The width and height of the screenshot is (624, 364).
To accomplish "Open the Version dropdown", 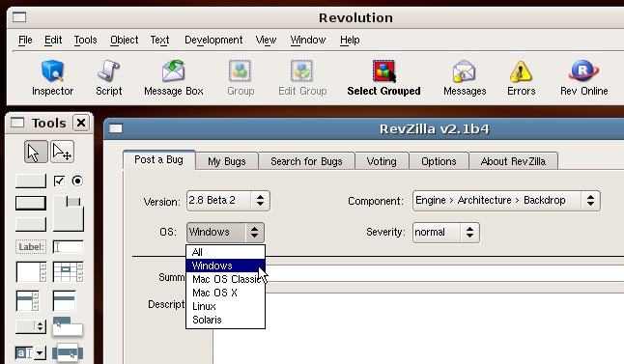I will tap(228, 201).
